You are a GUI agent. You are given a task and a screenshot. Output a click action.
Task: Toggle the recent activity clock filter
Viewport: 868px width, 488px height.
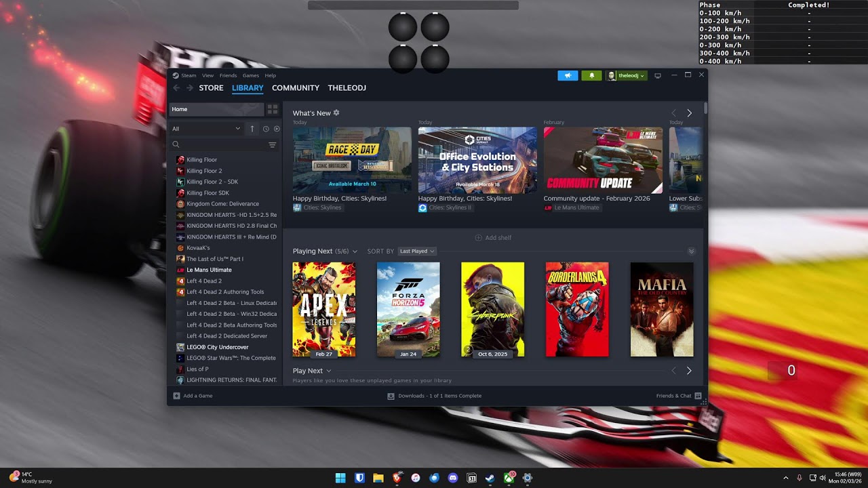[x=266, y=129]
